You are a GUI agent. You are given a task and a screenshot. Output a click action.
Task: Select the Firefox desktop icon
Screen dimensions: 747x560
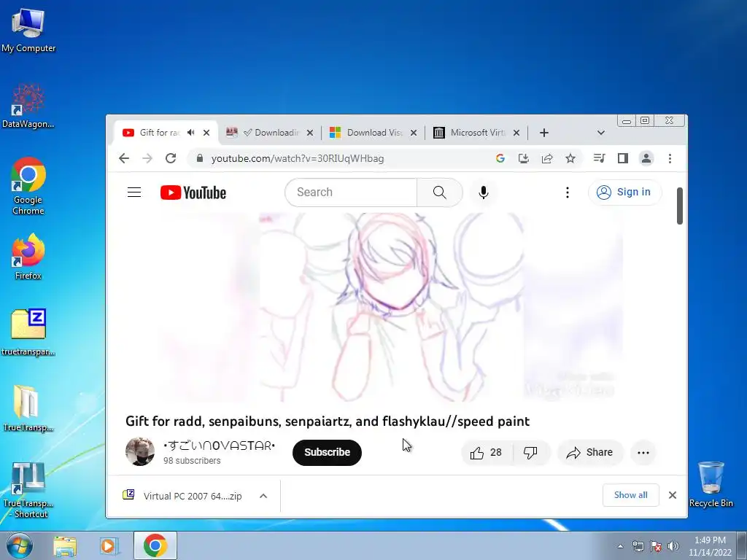tap(28, 257)
